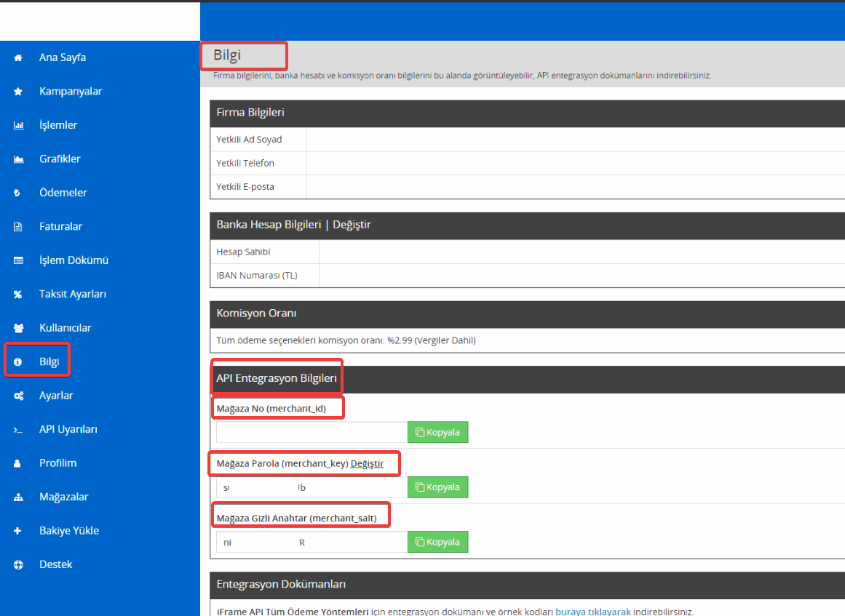The height and width of the screenshot is (616, 845).
Task: Click the home icon beside Ana Sayfa
Action: coord(18,57)
